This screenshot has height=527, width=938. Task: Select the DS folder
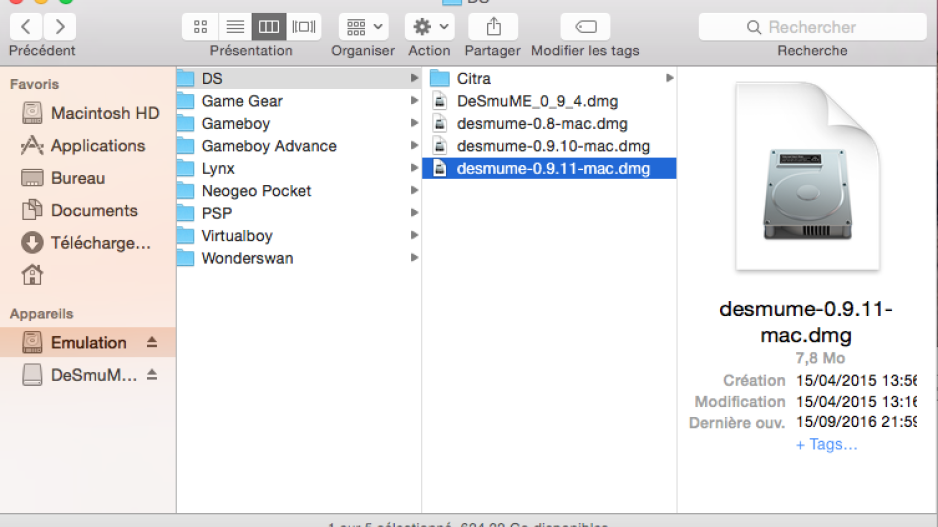[299, 78]
